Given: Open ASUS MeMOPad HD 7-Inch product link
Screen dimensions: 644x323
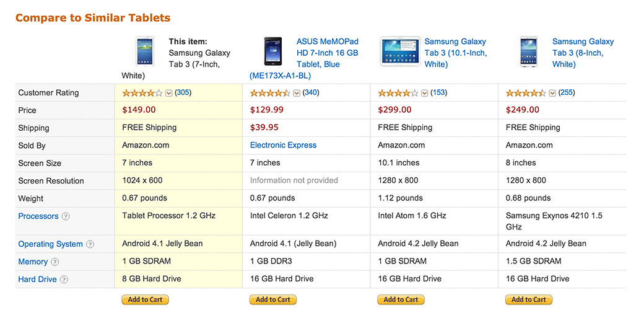Looking at the screenshot, I should coord(327,53).
